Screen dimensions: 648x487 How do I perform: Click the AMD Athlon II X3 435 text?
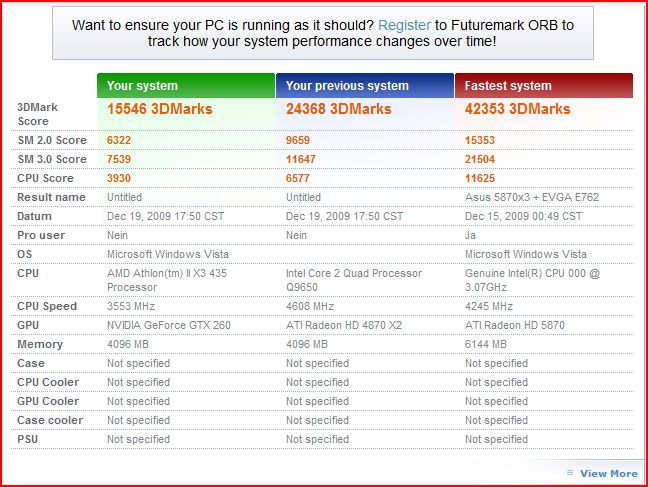pos(167,280)
